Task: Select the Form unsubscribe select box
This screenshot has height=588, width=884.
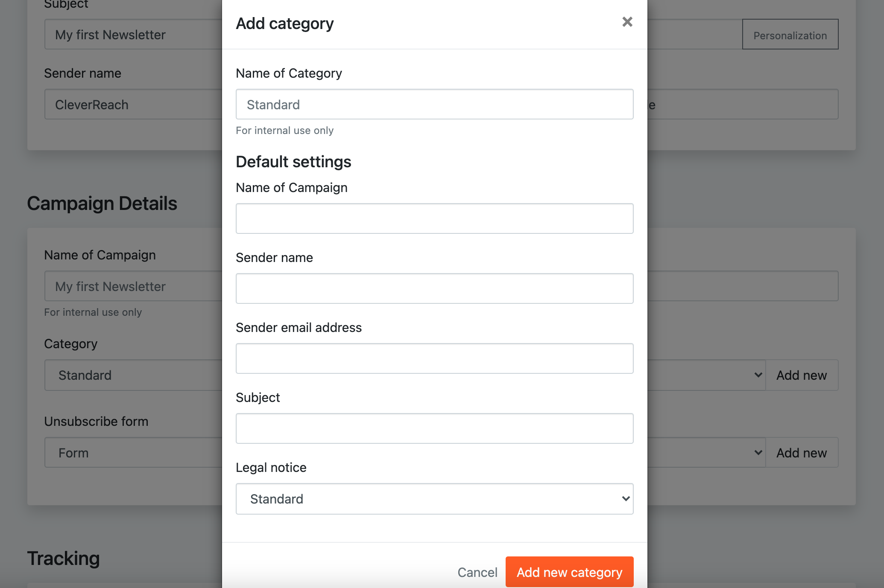Action: click(133, 453)
